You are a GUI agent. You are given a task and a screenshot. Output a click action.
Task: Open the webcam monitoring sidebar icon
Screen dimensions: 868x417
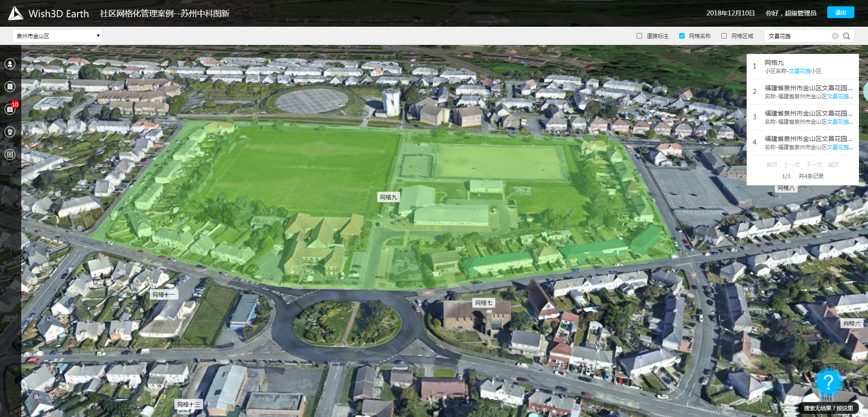click(10, 132)
